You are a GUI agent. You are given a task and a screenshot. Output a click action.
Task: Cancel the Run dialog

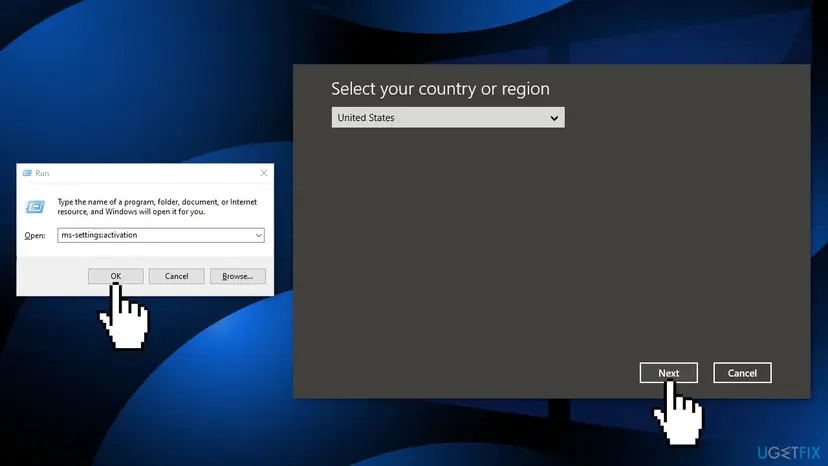(176, 276)
